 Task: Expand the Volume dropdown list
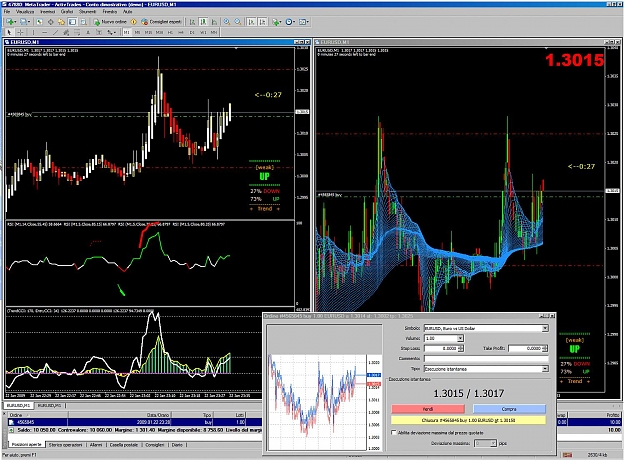pyautogui.click(x=460, y=338)
